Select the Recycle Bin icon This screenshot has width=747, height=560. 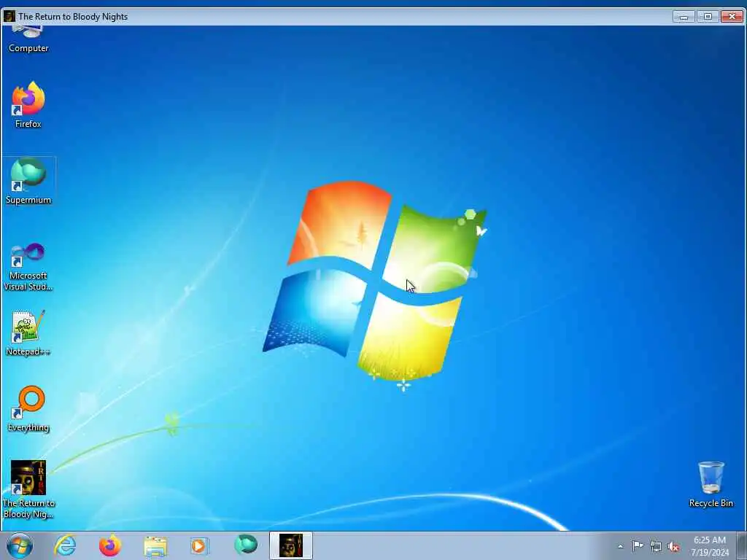[x=711, y=484]
